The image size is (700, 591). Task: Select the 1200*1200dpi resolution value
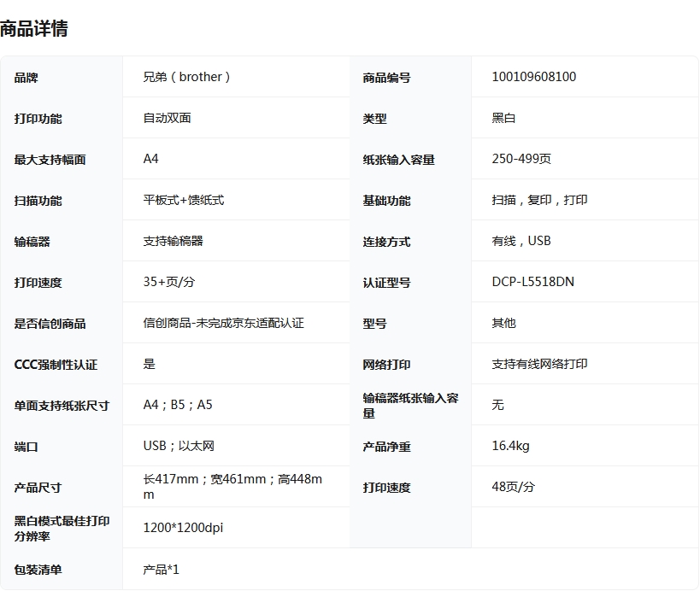coord(183,528)
